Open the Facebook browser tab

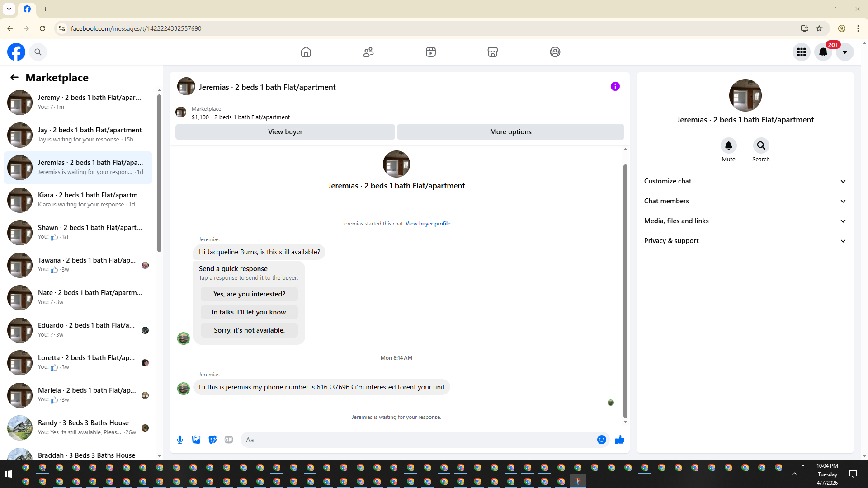tap(27, 9)
